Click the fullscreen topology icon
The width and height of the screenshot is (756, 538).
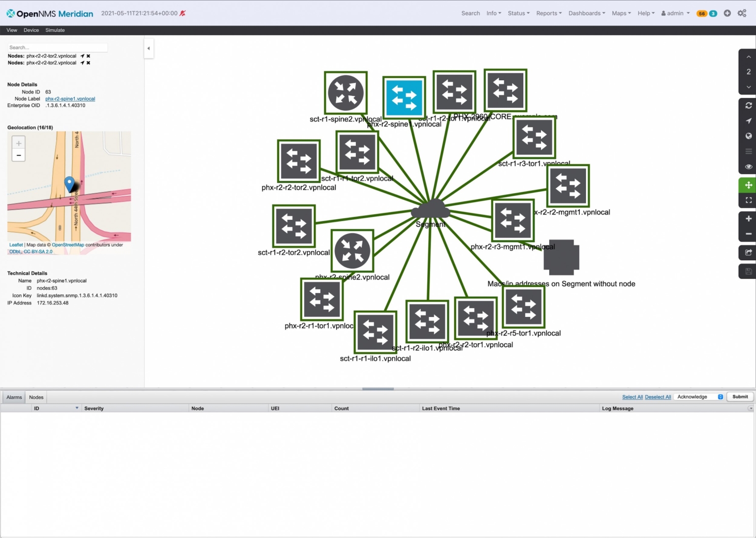[x=748, y=200]
